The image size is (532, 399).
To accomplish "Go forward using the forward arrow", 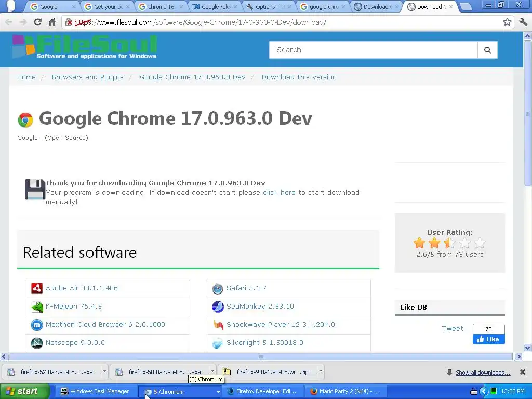I will [x=23, y=22].
